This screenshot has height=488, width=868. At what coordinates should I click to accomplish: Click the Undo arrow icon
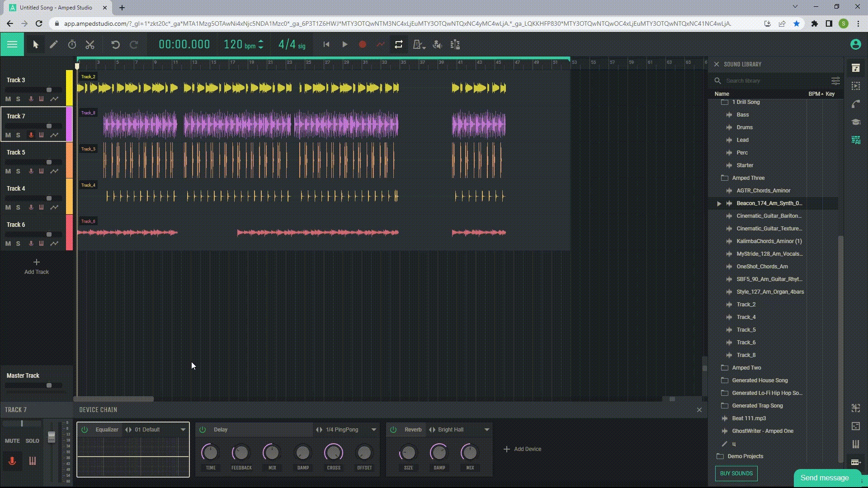(116, 44)
